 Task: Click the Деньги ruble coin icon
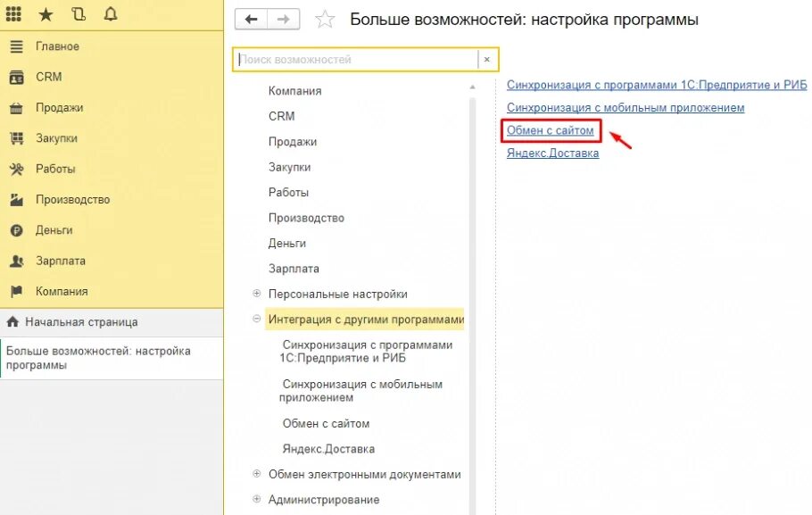tap(17, 230)
